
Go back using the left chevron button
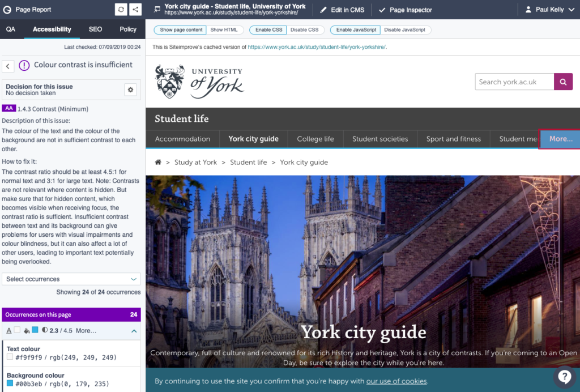click(x=8, y=66)
